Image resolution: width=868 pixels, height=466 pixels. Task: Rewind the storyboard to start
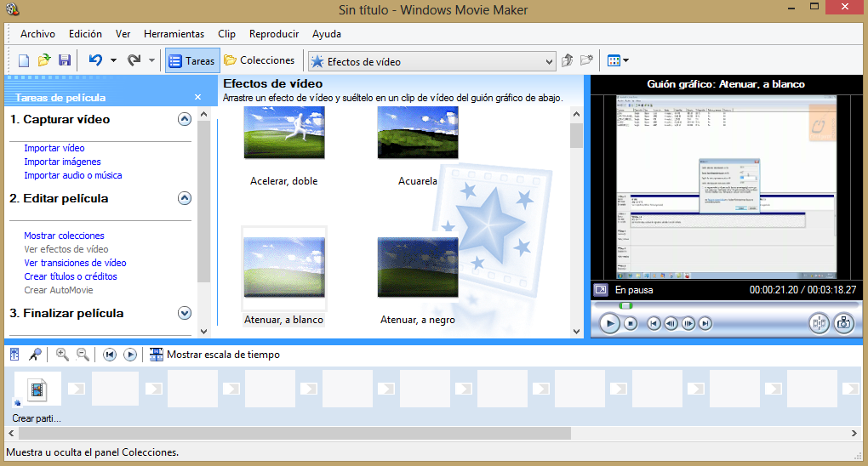tap(110, 355)
